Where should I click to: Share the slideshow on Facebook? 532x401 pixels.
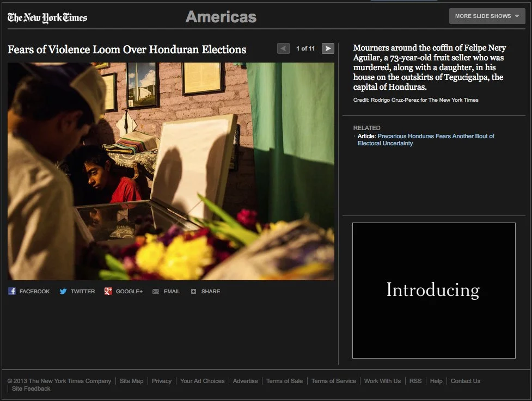[x=29, y=291]
